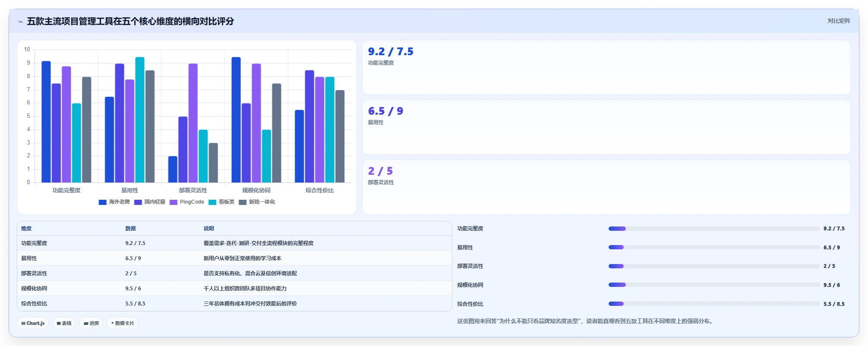Click the 功能完整度 label on the chart x-axis

66,190
